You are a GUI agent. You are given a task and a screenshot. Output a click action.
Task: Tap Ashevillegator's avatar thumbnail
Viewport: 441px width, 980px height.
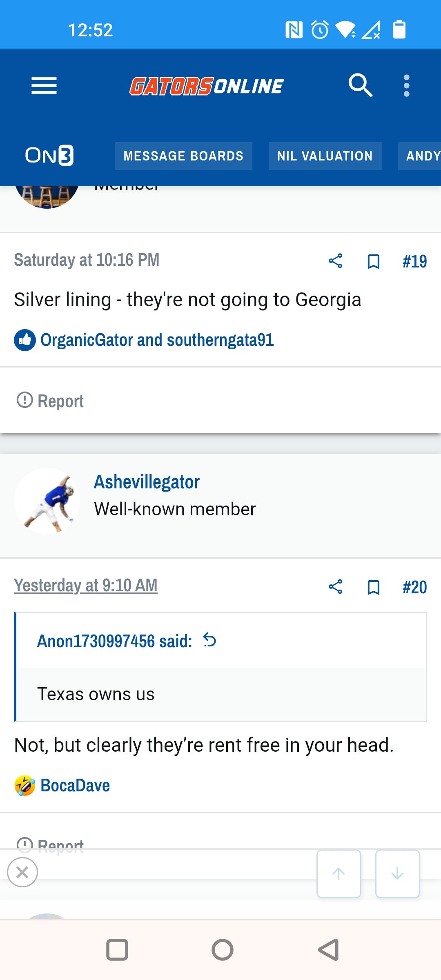coord(47,501)
